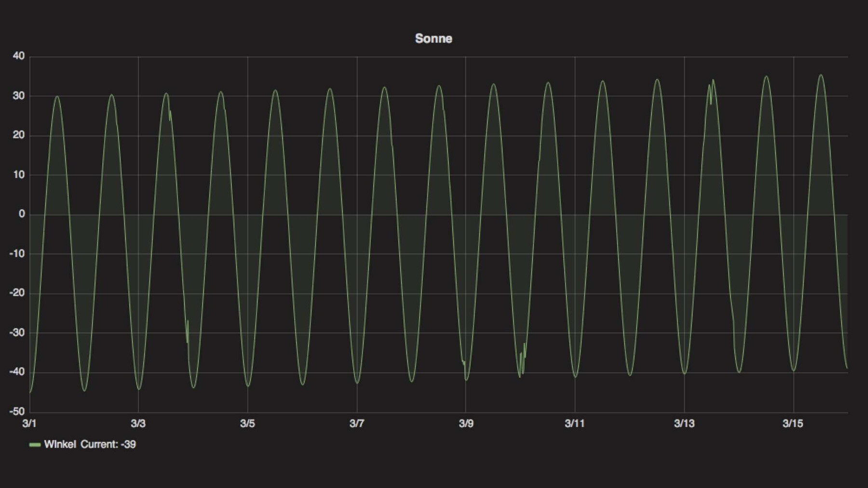The width and height of the screenshot is (868, 488).
Task: Click the tallest curve peak after 3/15
Action: [x=821, y=76]
